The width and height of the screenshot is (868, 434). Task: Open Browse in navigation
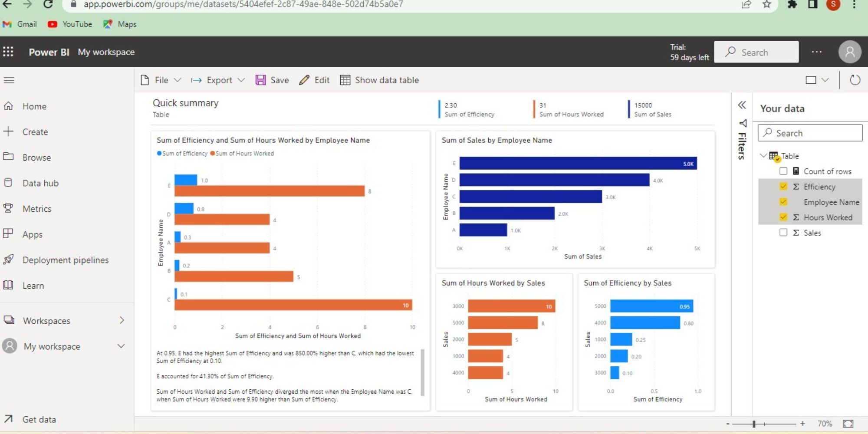[x=36, y=157]
